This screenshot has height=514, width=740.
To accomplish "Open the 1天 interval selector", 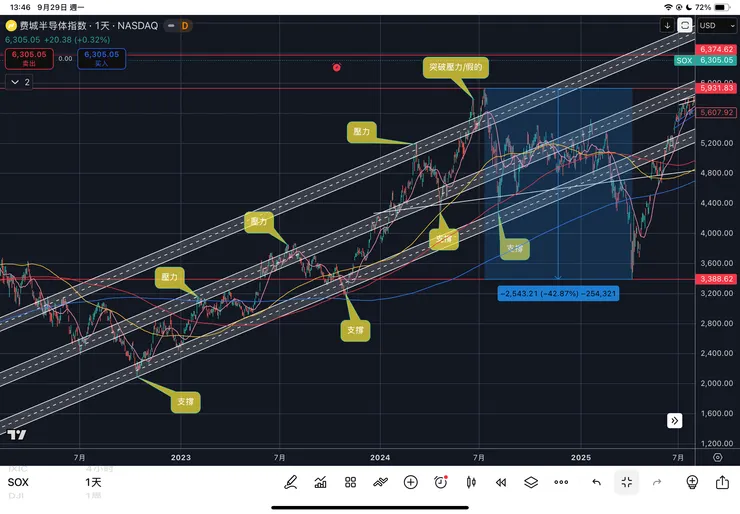I will click(x=93, y=482).
